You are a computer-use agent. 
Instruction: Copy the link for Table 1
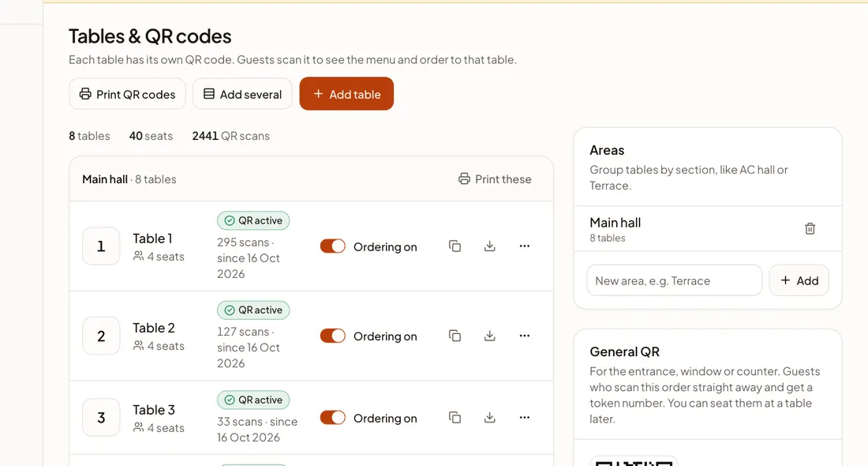point(455,246)
